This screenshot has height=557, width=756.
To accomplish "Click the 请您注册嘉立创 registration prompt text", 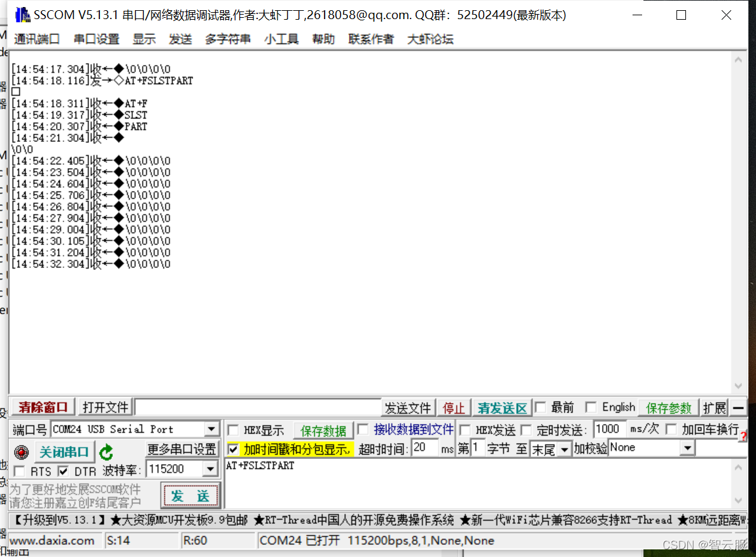I will 75,503.
